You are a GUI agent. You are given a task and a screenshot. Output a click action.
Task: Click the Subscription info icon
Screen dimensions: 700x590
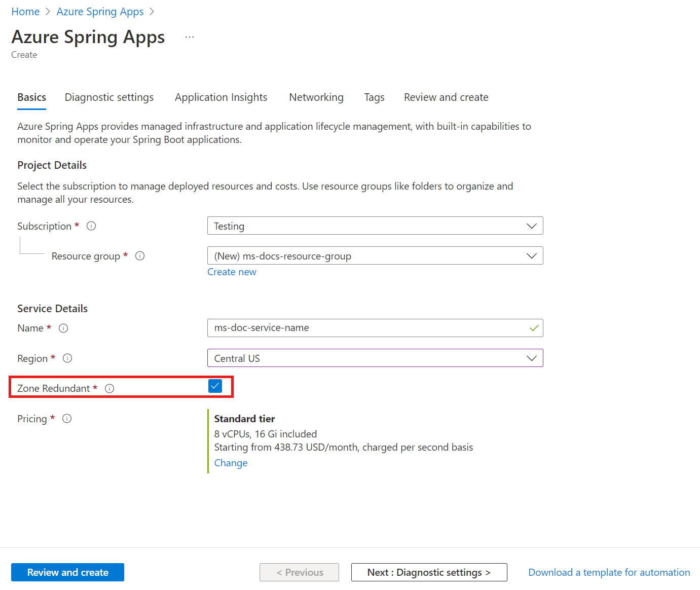(x=91, y=226)
